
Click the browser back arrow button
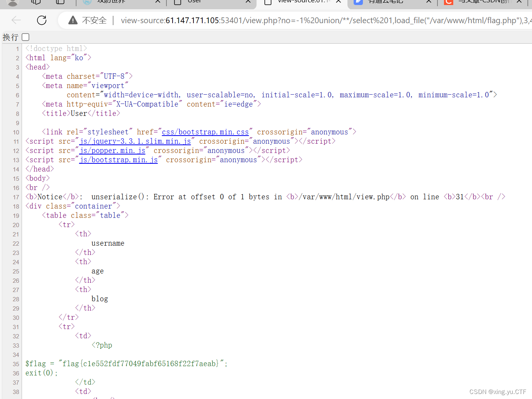(x=16, y=20)
